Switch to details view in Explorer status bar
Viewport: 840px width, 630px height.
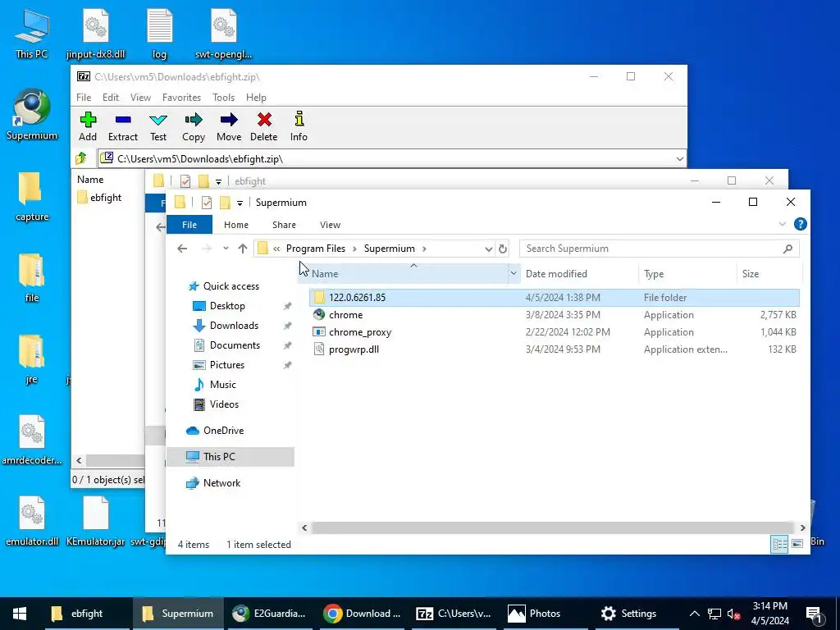779,545
